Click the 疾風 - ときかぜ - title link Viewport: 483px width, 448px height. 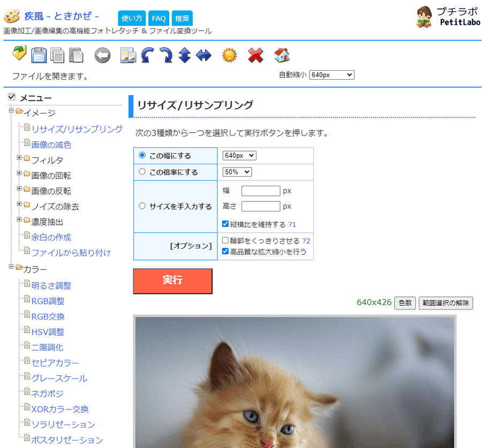click(x=62, y=16)
